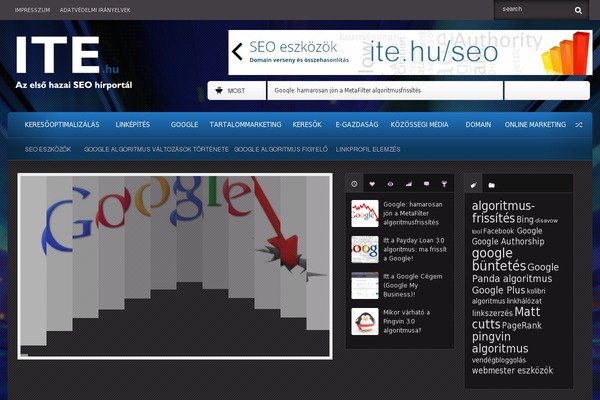Click the Google Cégem post thumbnail

tap(365, 285)
